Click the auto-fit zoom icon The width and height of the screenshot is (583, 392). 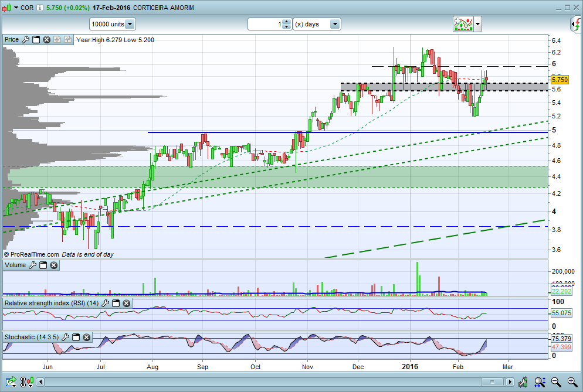pos(540,381)
